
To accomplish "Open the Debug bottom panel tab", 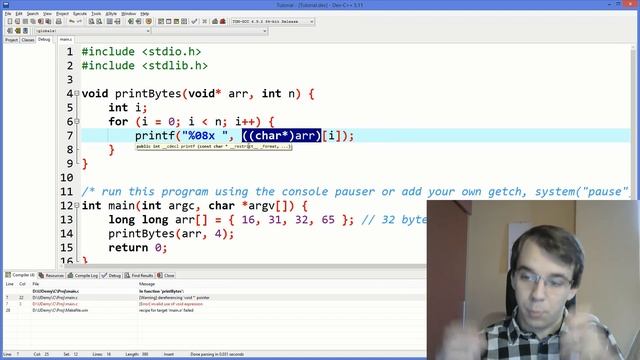I will click(111, 276).
